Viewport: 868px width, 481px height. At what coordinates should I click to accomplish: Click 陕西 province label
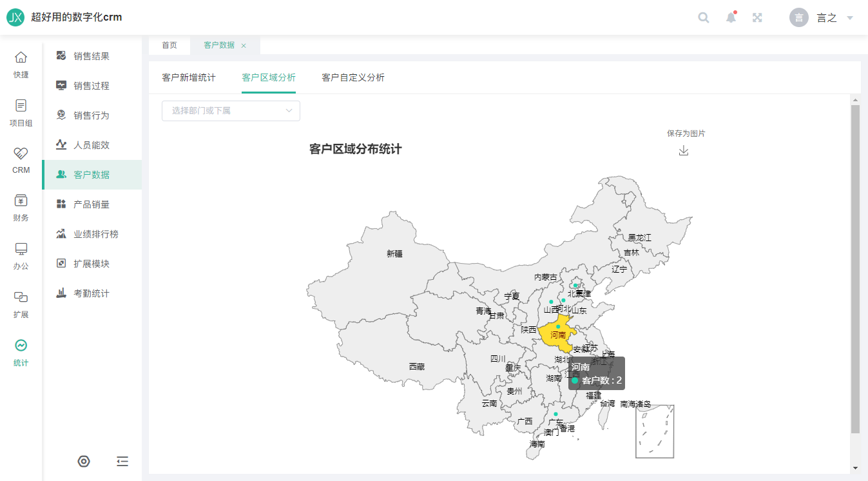click(x=529, y=330)
